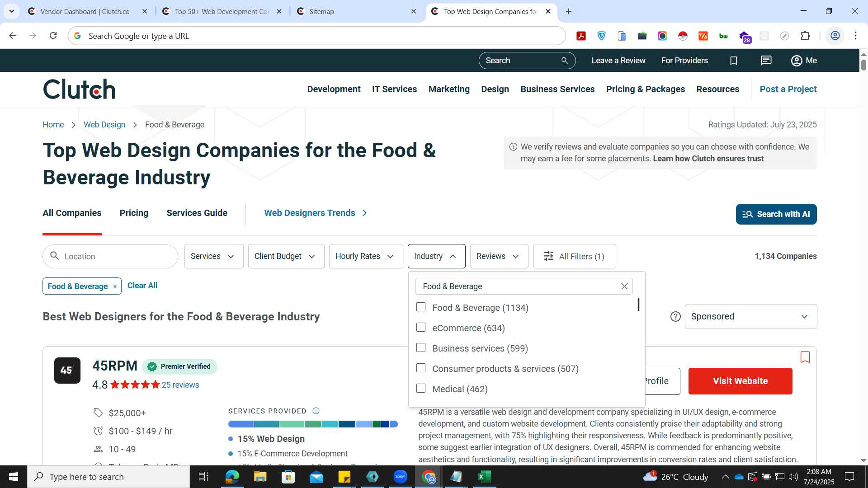Click the Bitwarden shield extension icon

[601, 36]
